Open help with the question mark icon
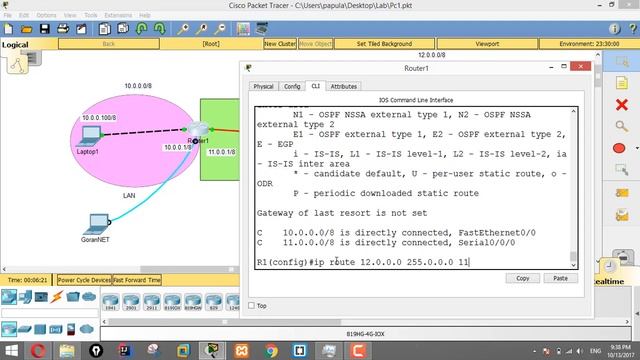The height and width of the screenshot is (360, 640). pyautogui.click(x=633, y=29)
